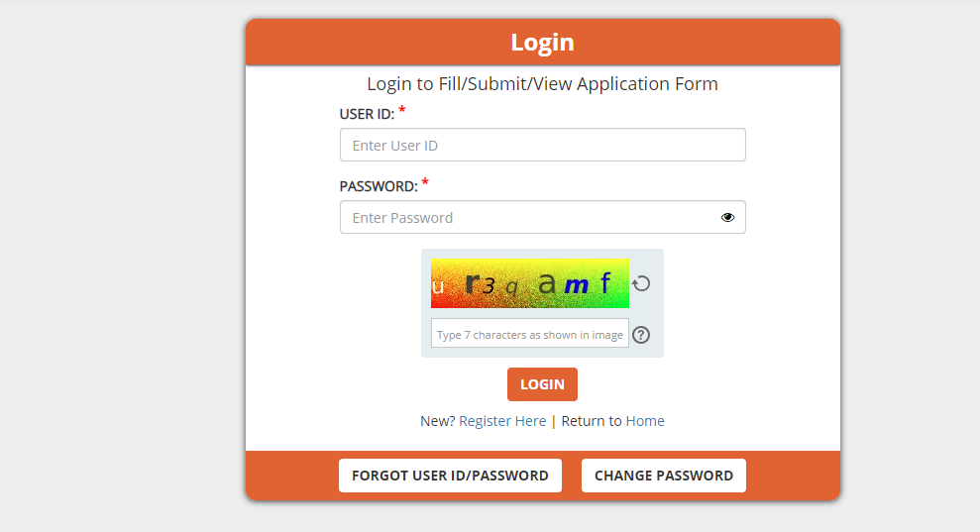Click FORGOT USER ID/PASSWORD button
Screen dimensions: 980x532
pyautogui.click(x=450, y=476)
